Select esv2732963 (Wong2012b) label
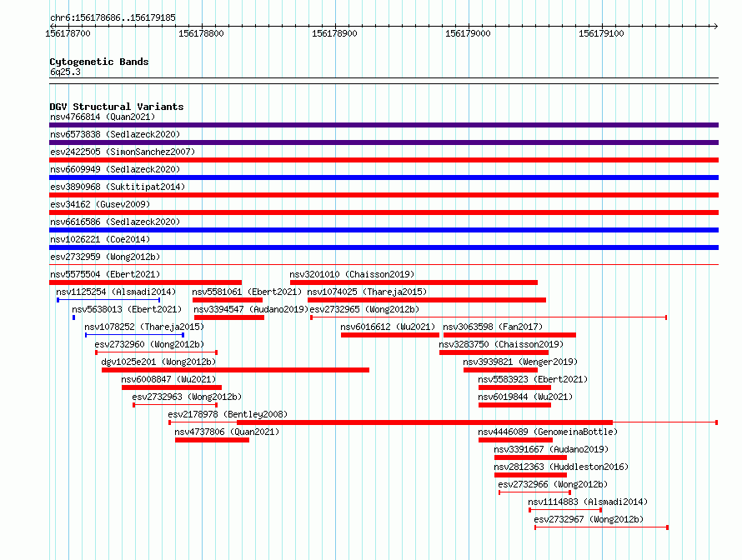The image size is (742, 560). [187, 397]
